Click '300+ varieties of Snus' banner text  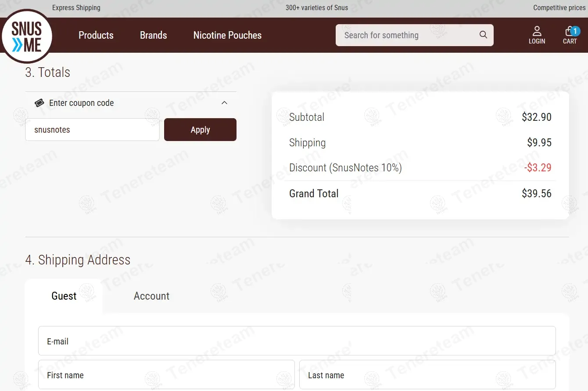coord(317,7)
